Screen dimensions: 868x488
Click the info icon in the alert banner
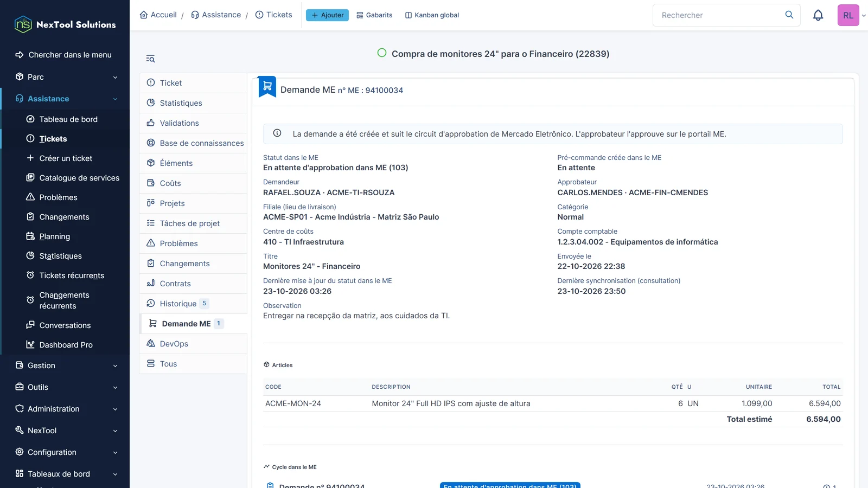[277, 133]
